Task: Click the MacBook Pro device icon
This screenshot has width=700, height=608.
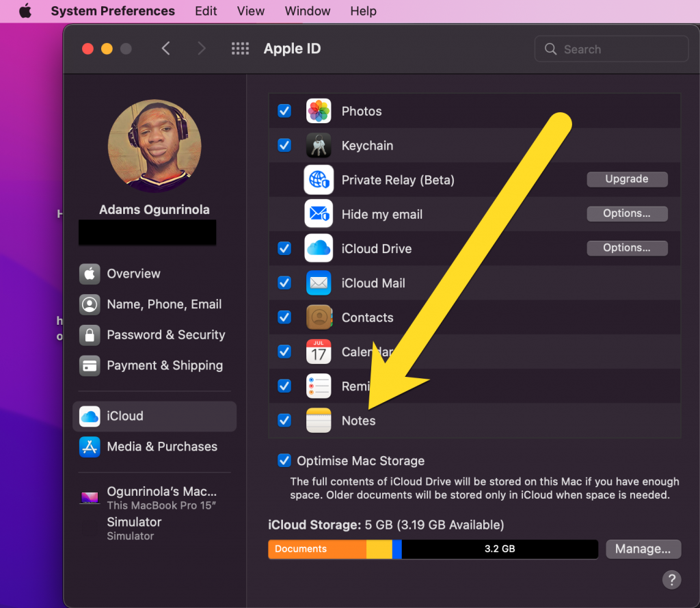Action: [x=90, y=498]
